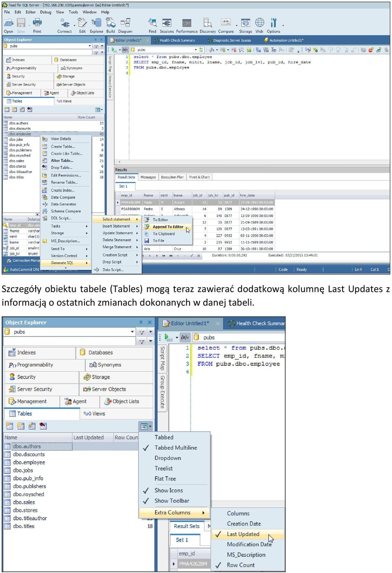Open the Options tools icon in toolbar
Screen dimensions: 392x573
(273, 22)
